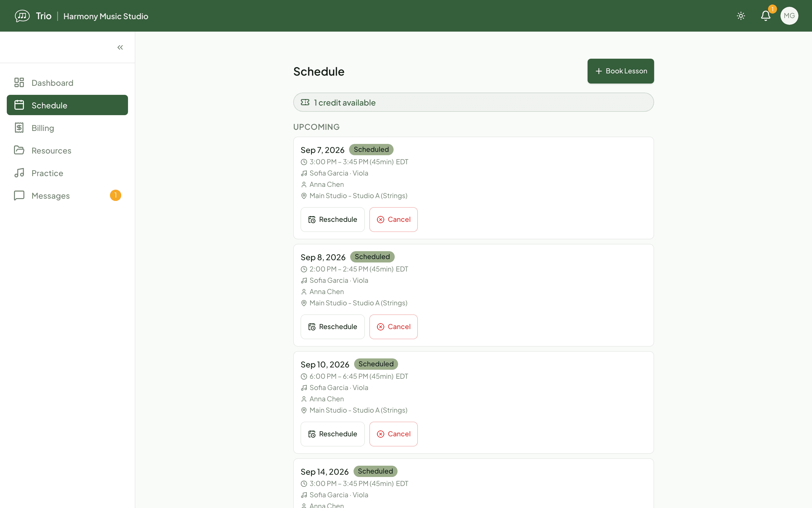Open the notifications bell

766,16
